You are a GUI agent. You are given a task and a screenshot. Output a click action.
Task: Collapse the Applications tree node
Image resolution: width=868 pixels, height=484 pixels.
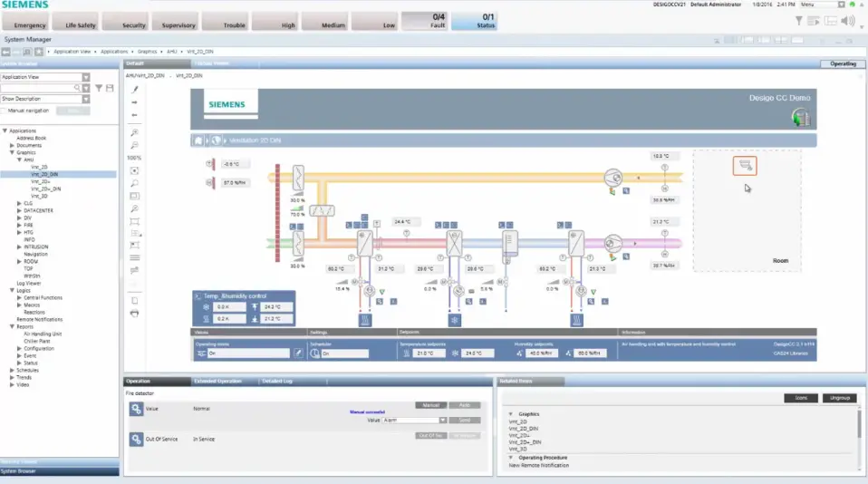click(5, 131)
